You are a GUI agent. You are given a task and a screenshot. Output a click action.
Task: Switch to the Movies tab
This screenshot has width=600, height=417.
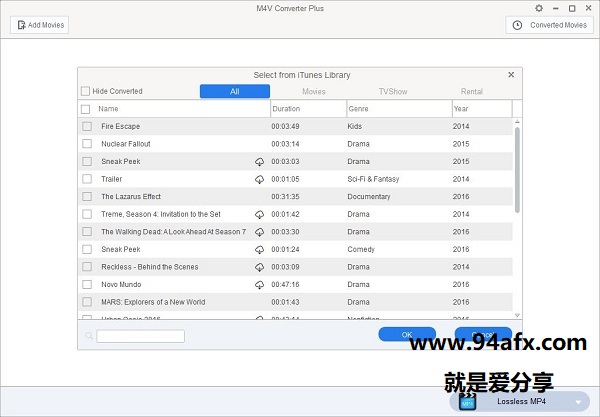[x=313, y=91]
